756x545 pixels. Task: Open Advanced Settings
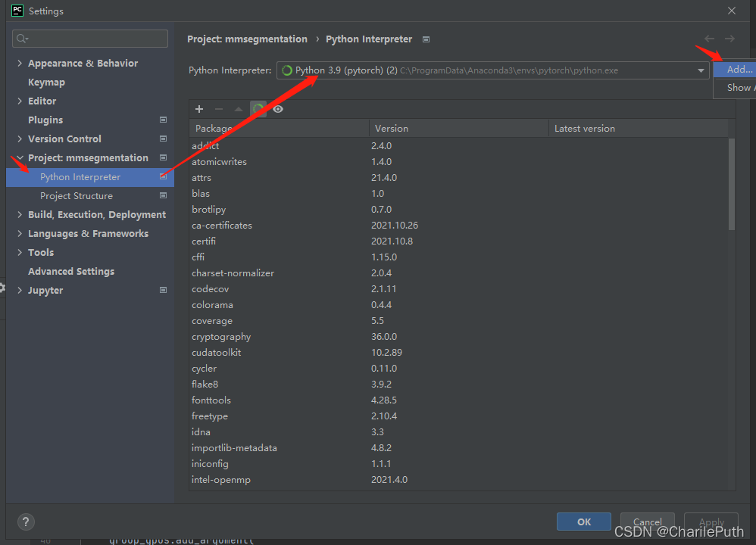coord(71,271)
